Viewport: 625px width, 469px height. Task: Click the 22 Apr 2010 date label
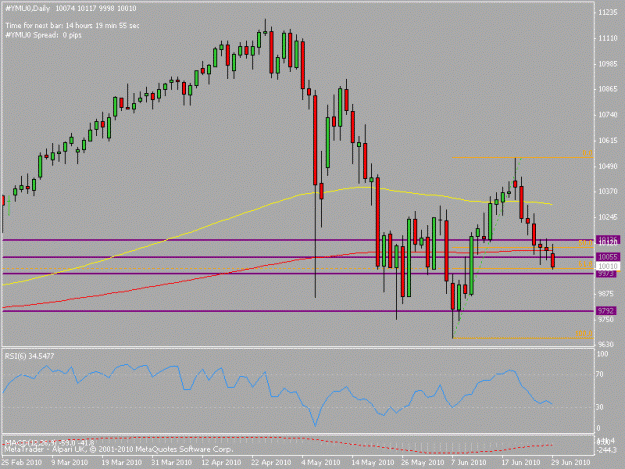[x=271, y=463]
